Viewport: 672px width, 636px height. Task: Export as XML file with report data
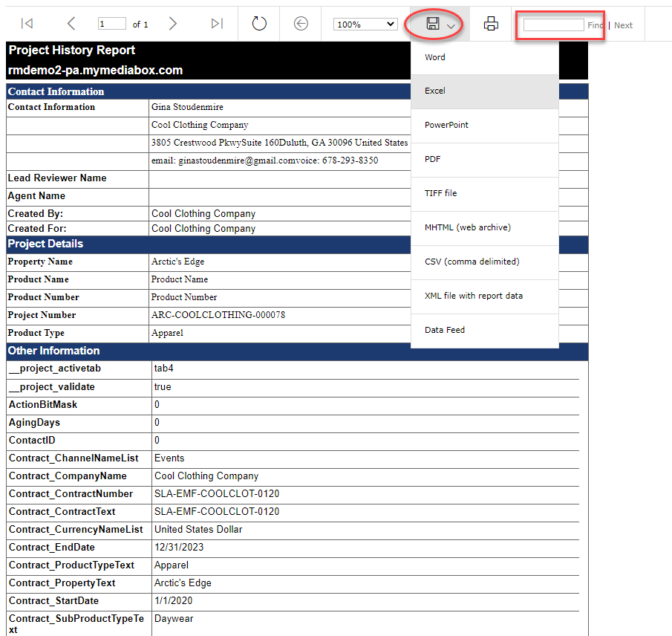point(485,296)
